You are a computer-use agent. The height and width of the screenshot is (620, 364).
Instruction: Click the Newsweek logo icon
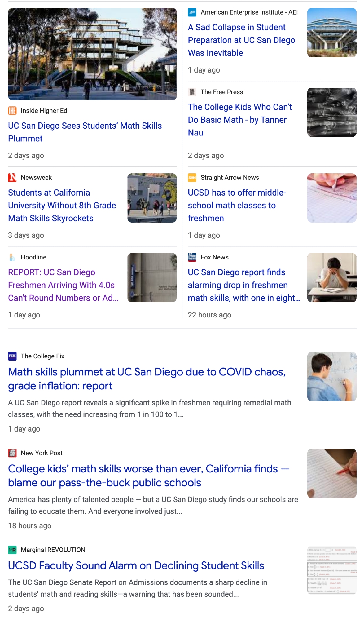point(12,178)
